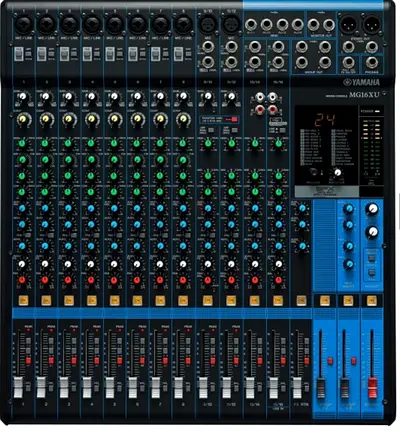
Task: Toggle the red ST button beside the group 1-2 fader
Action: 330,361
